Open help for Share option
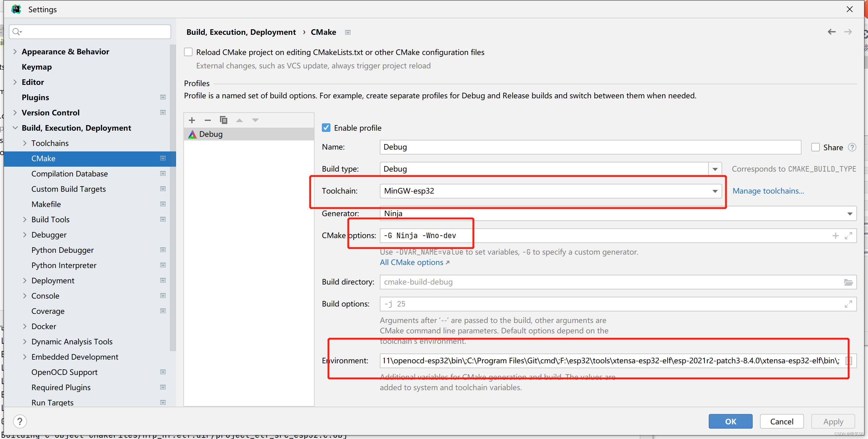Screen dimensions: 868x439 click(852, 147)
